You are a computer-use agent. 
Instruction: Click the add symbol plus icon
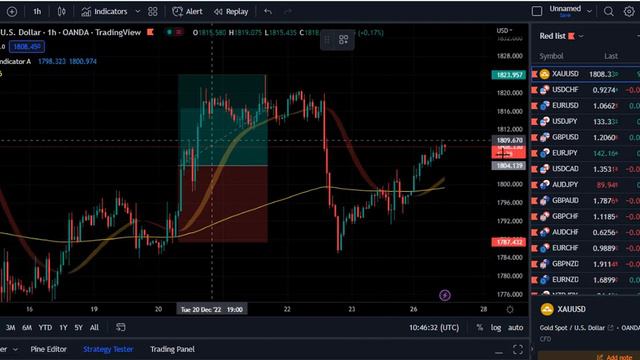point(12,11)
